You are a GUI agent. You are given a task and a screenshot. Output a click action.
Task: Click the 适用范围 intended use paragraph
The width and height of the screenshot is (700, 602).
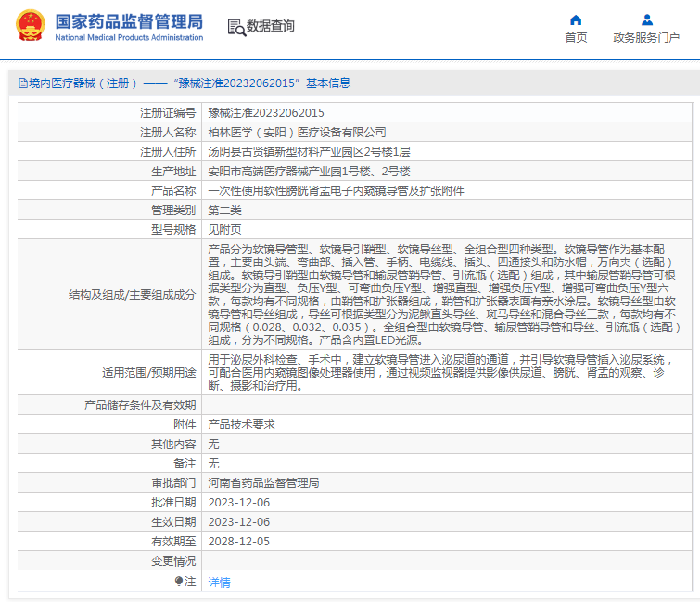[440, 373]
